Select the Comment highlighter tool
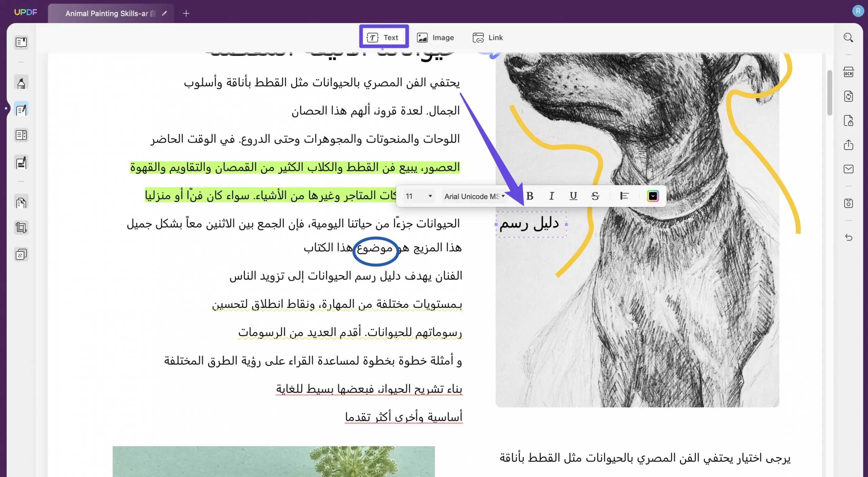This screenshot has width=868, height=477. pyautogui.click(x=21, y=82)
